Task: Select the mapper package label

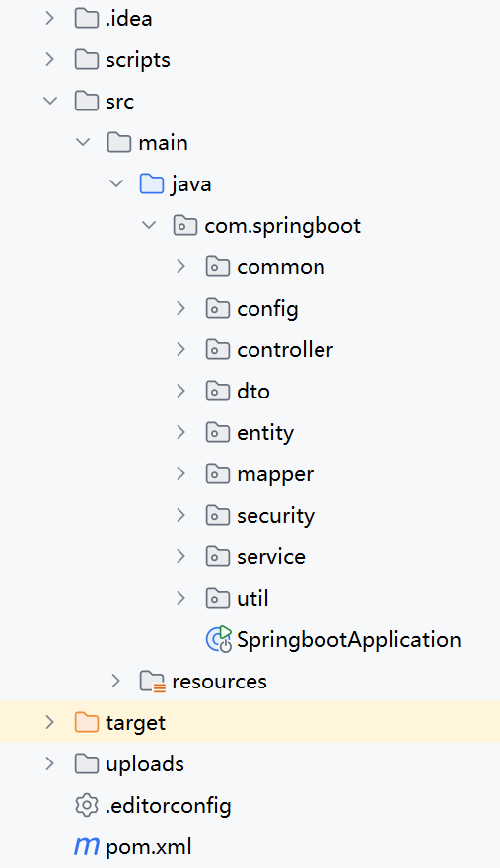Action: point(275,474)
